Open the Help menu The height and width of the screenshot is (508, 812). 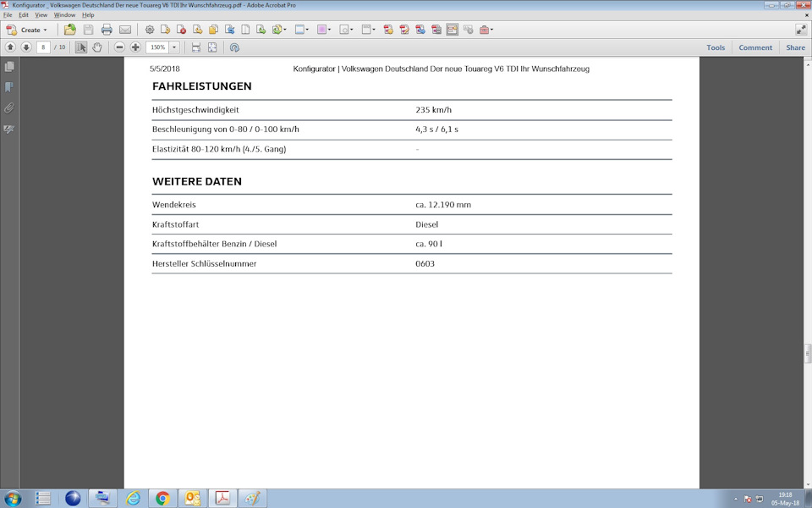pos(88,15)
